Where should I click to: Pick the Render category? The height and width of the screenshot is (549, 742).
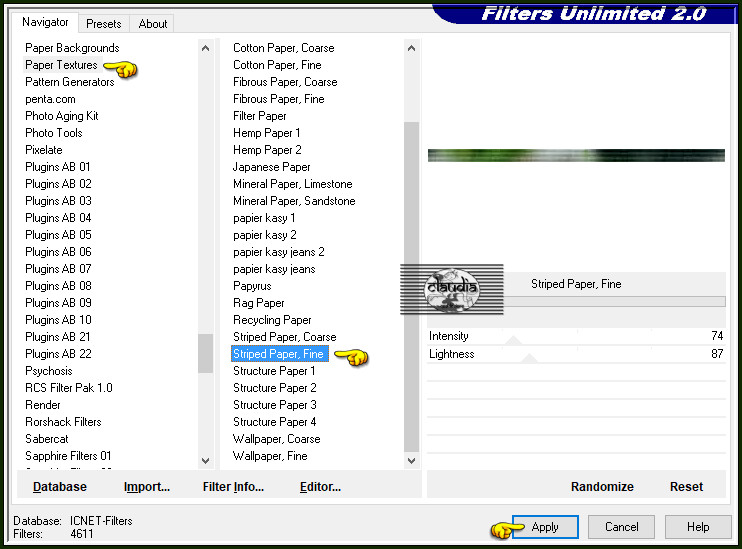coord(43,405)
